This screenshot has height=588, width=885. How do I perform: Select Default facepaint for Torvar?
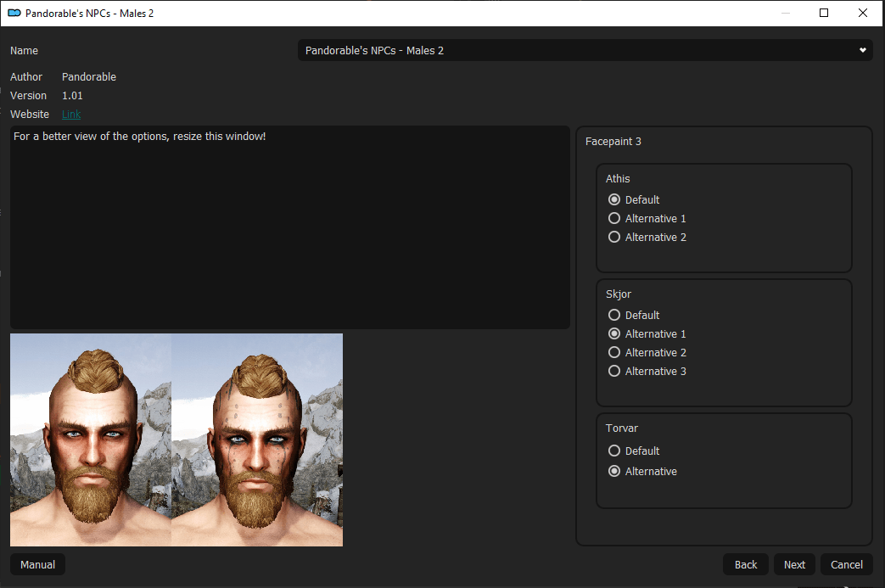point(634,451)
